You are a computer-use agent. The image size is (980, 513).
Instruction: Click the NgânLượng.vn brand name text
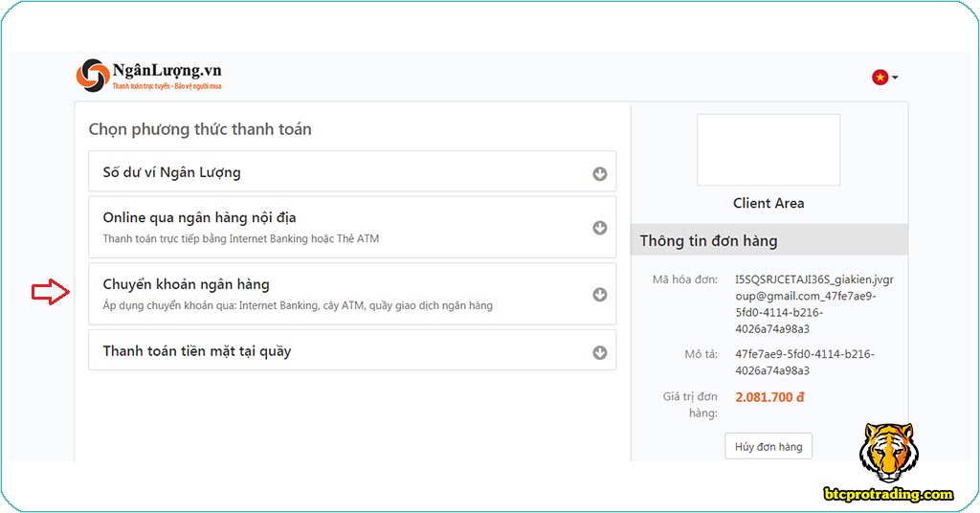pos(167,71)
